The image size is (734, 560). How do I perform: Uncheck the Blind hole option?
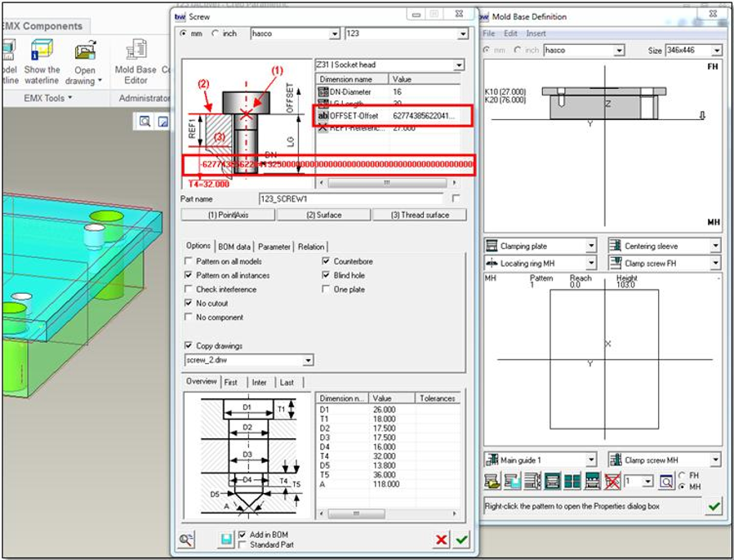pos(326,275)
